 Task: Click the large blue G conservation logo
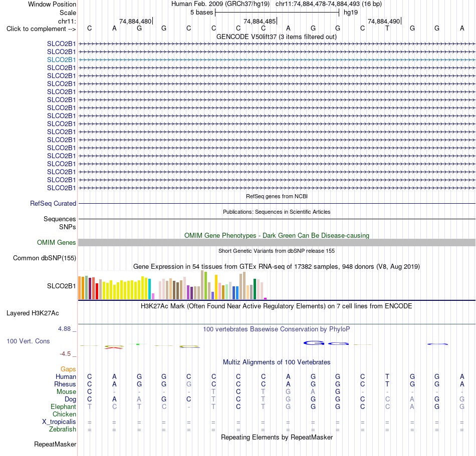(x=314, y=343)
